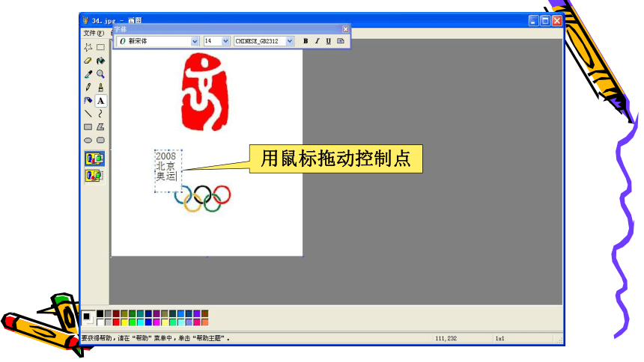Select the rectangular Select tool
644x362 pixels.
click(100, 47)
